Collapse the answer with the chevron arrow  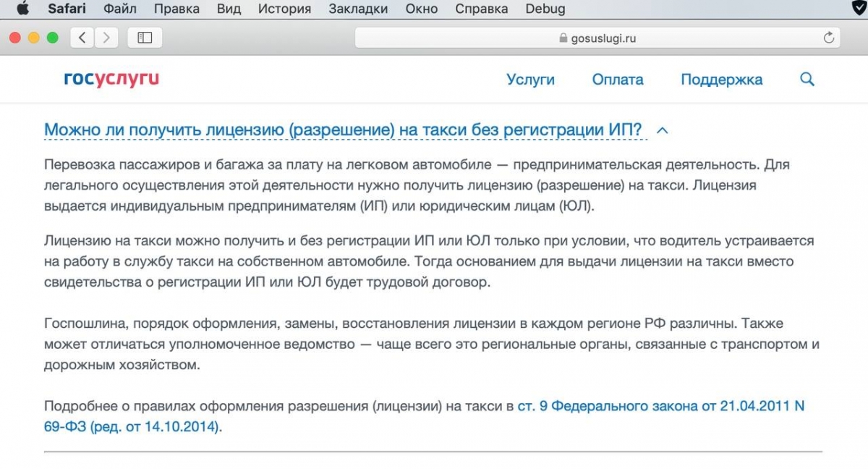[x=662, y=130]
